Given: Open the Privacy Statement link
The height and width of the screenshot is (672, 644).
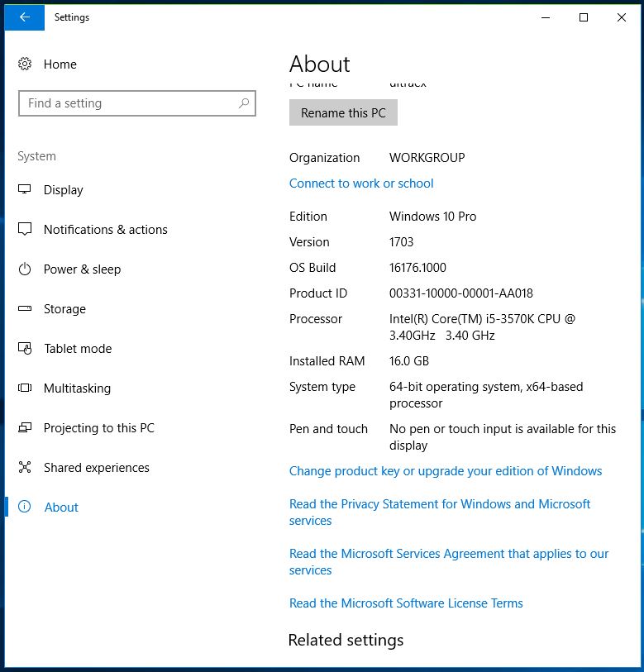Looking at the screenshot, I should coord(440,512).
